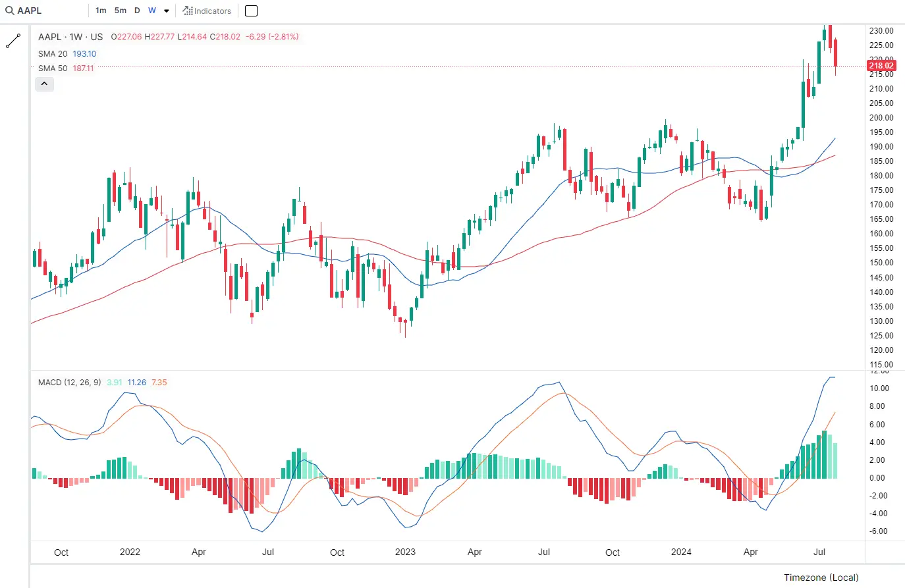Select the 5m timeframe

[x=121, y=11]
